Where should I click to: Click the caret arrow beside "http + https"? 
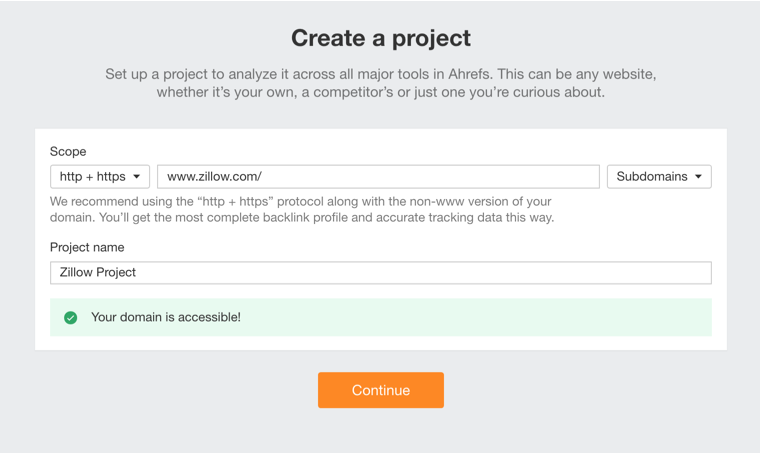tap(137, 177)
